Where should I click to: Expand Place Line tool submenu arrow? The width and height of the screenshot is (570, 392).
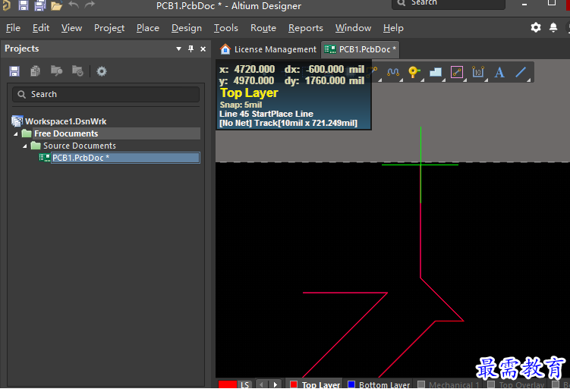(529, 80)
